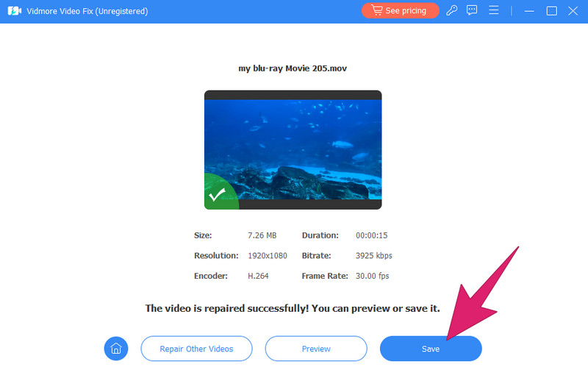Click the Vidmore Video Fix app logo
This screenshot has height=381, width=588.
14,11
